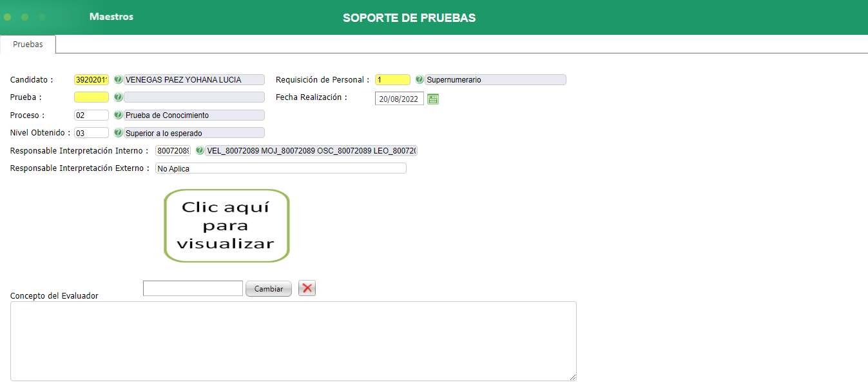Open the calendar picker for Fecha Realización
The width and height of the screenshot is (868, 387).
pyautogui.click(x=432, y=98)
